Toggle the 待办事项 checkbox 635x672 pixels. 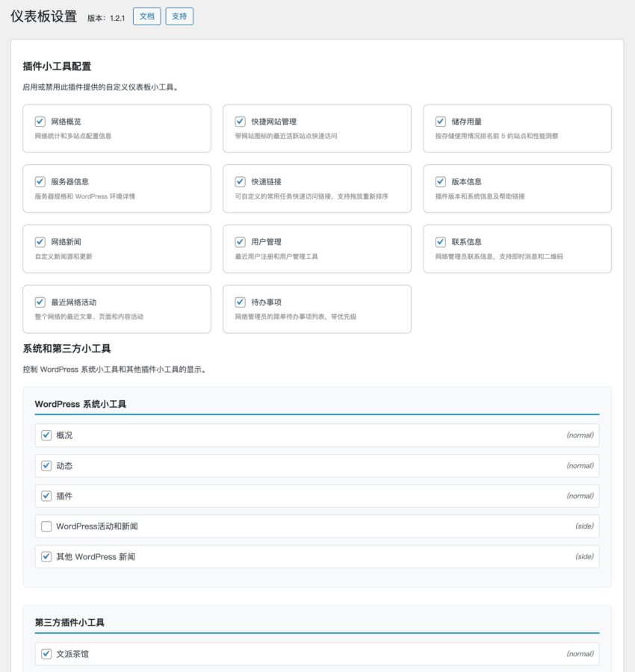pos(240,302)
